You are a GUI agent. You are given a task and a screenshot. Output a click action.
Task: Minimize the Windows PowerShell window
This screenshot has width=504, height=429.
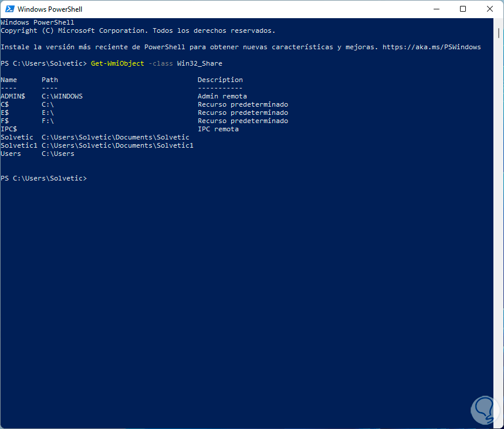click(x=436, y=9)
